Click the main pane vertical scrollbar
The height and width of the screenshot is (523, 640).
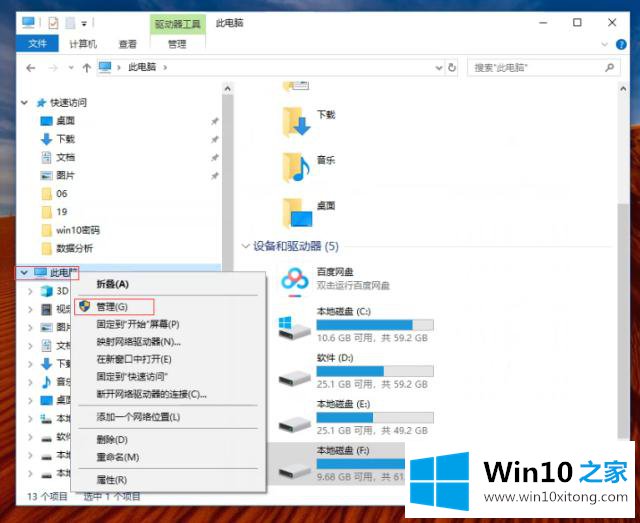coord(623,320)
